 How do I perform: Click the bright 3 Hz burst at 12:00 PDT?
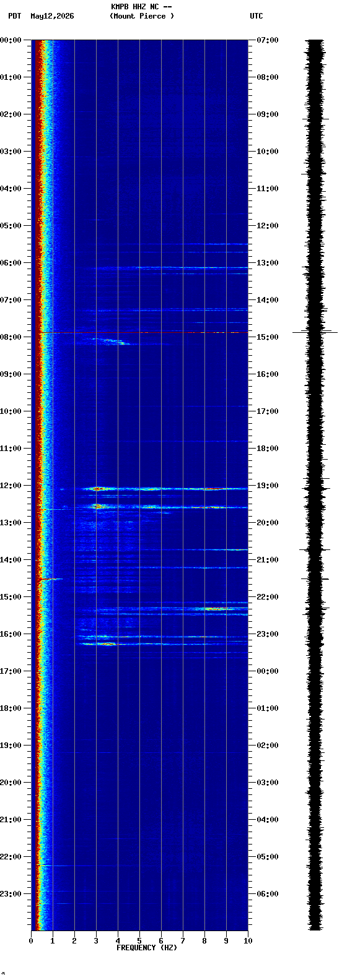[98, 489]
